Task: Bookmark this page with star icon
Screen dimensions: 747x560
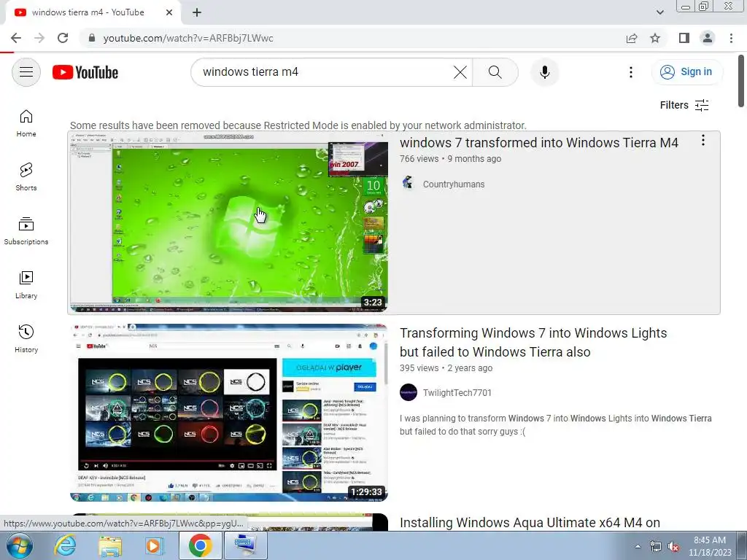Action: click(655, 38)
